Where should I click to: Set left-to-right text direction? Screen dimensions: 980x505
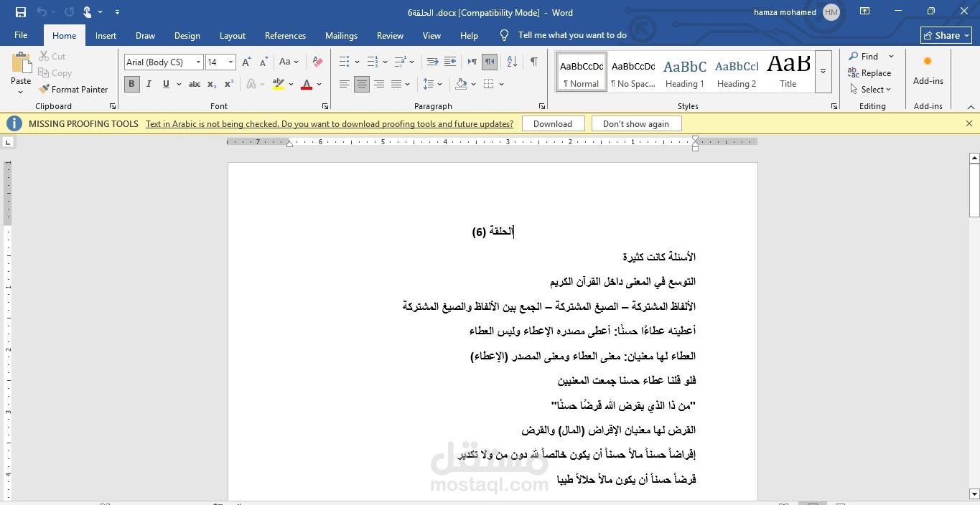[x=472, y=62]
